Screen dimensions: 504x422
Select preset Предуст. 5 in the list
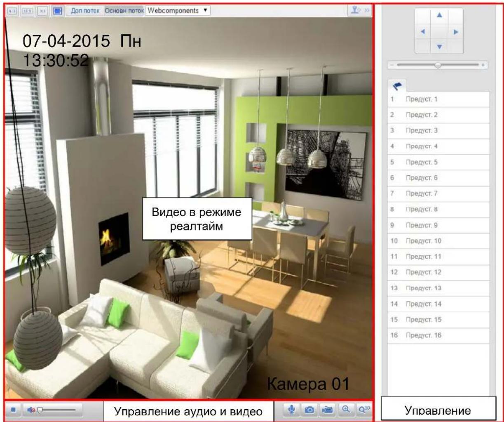[438, 162]
